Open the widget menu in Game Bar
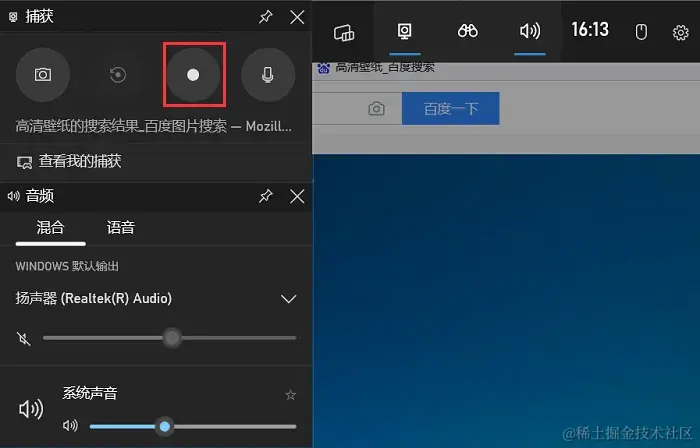Screen dimensions: 700x448 click(x=344, y=32)
